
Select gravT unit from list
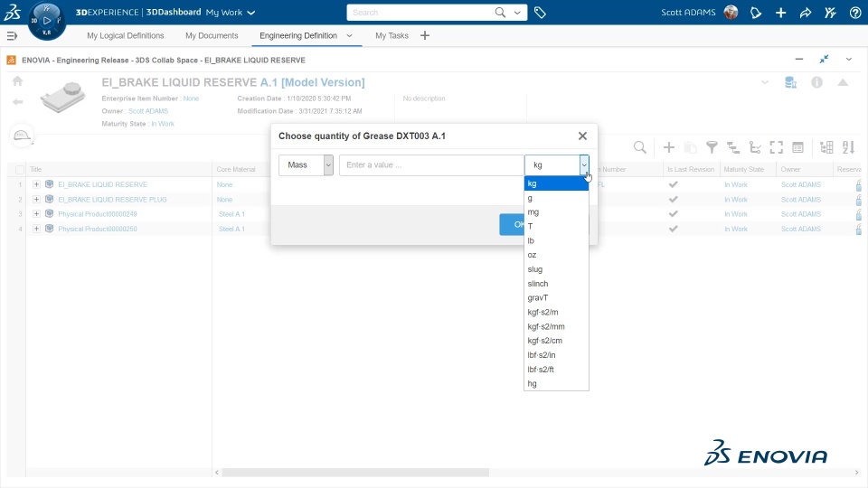point(556,297)
